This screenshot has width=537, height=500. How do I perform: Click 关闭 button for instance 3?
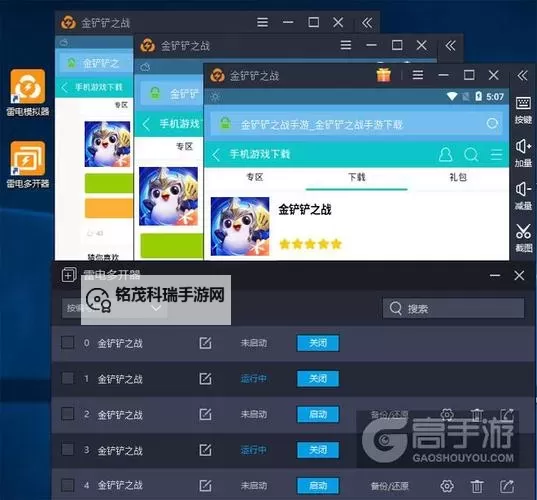coord(318,450)
